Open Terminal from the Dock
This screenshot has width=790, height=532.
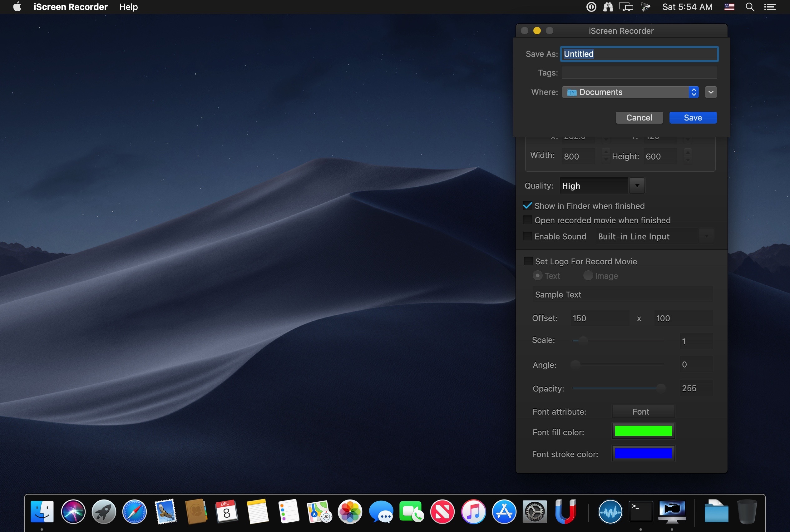(640, 511)
